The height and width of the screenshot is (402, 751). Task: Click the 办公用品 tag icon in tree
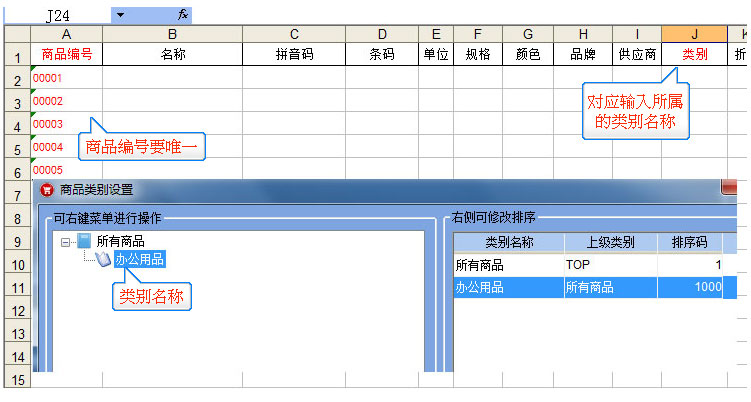tap(104, 260)
